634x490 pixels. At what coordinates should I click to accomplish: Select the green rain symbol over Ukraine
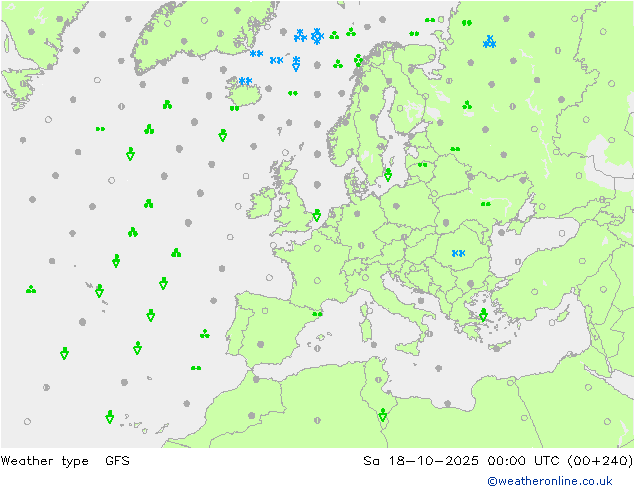point(486,204)
